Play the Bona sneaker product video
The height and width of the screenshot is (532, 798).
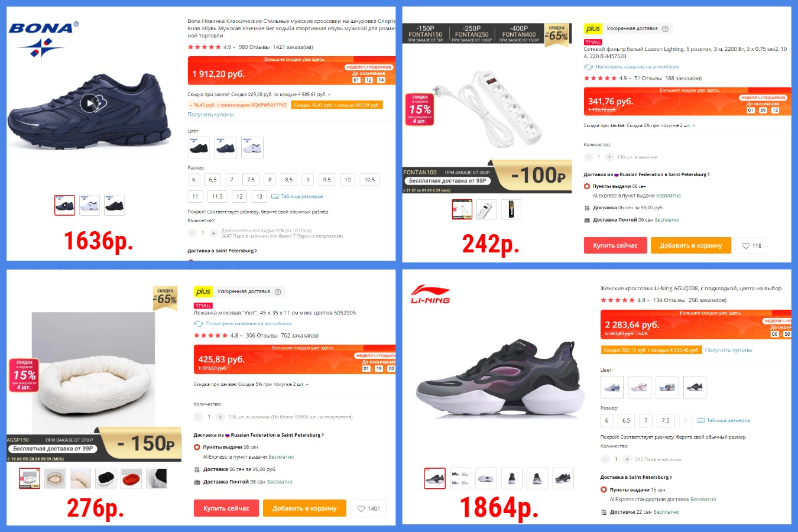(x=90, y=103)
